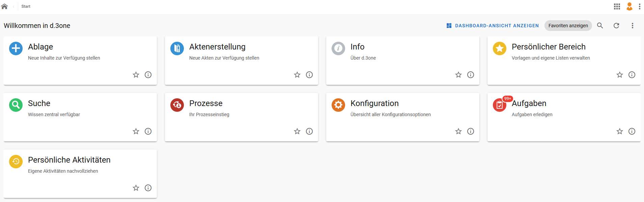Viewport: 644px width, 202px height.
Task: Show info for Aktenerstellung tile
Action: [x=309, y=75]
